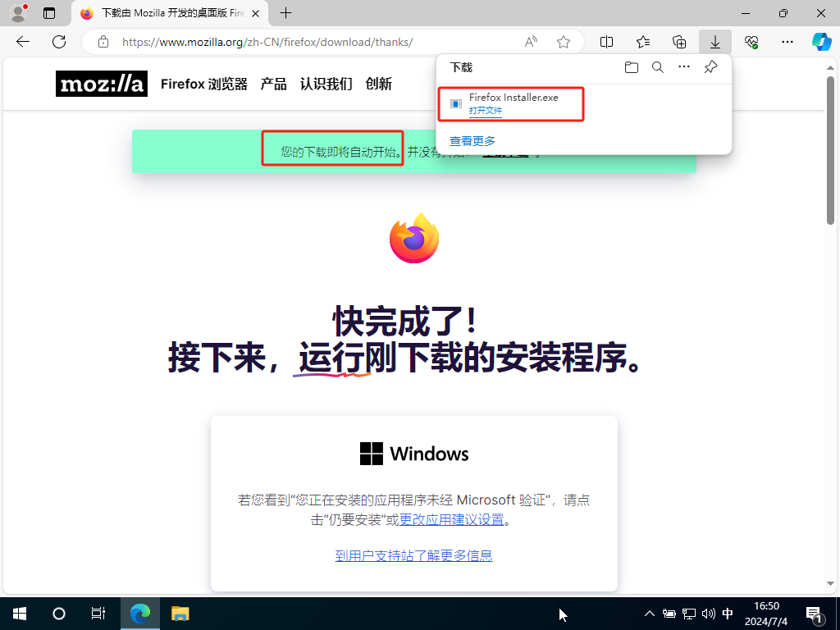
Task: Open Cortana search circle on taskbar
Action: pos(59,614)
